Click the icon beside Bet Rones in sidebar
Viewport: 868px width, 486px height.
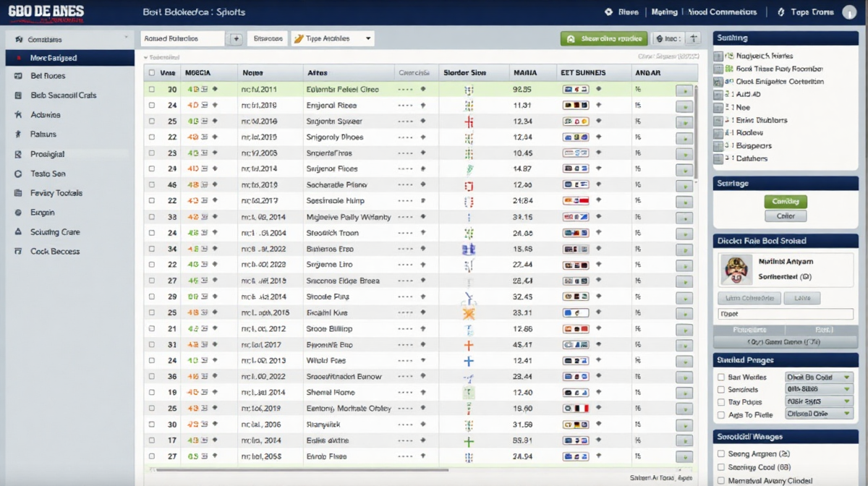pyautogui.click(x=17, y=76)
